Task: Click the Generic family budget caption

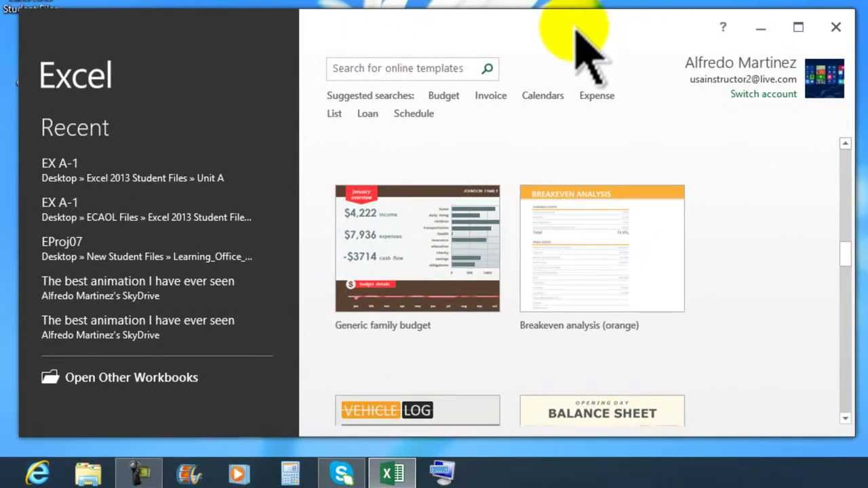Action: click(382, 325)
